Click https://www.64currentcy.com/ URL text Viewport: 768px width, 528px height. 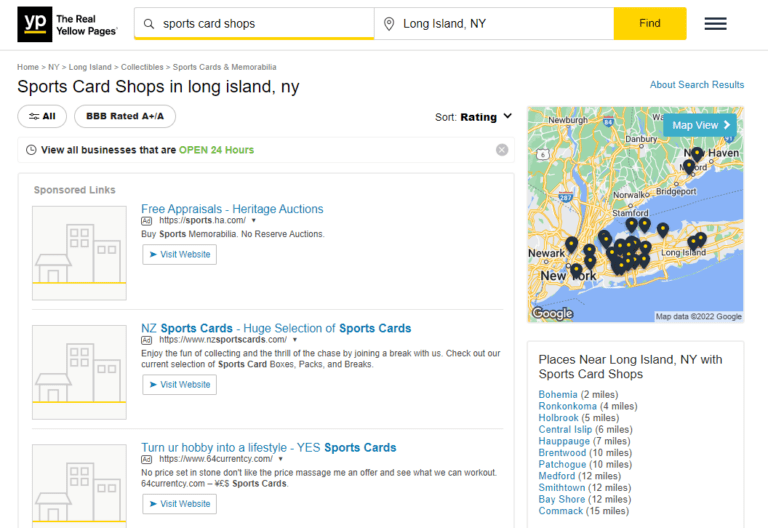pyautogui.click(x=216, y=459)
